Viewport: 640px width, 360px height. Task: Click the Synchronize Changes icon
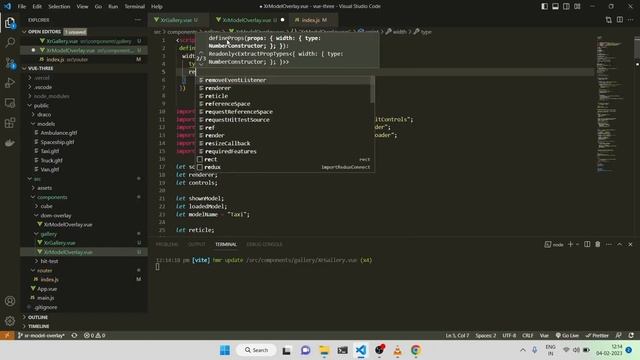(74, 335)
